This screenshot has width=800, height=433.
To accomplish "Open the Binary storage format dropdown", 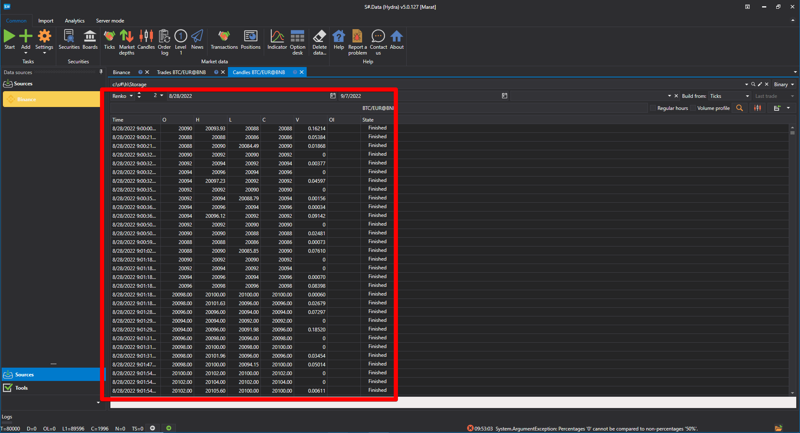I will point(782,84).
